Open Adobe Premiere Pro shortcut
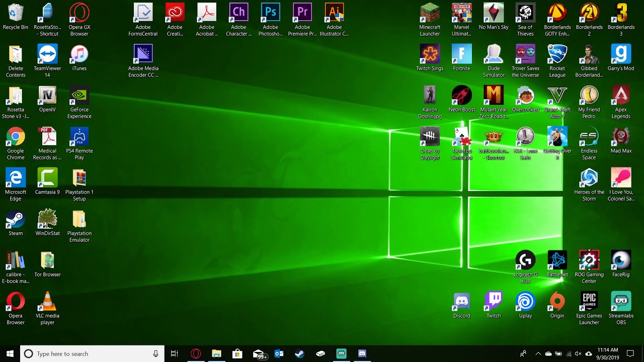The width and height of the screenshot is (644, 362). [x=302, y=19]
